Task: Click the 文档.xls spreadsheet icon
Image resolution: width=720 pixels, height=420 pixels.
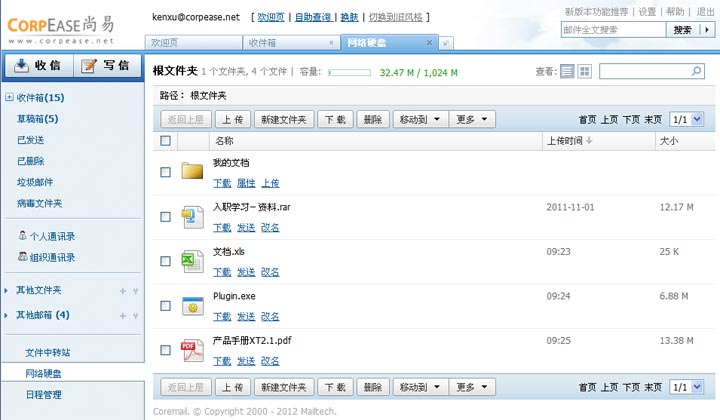Action: (x=192, y=261)
